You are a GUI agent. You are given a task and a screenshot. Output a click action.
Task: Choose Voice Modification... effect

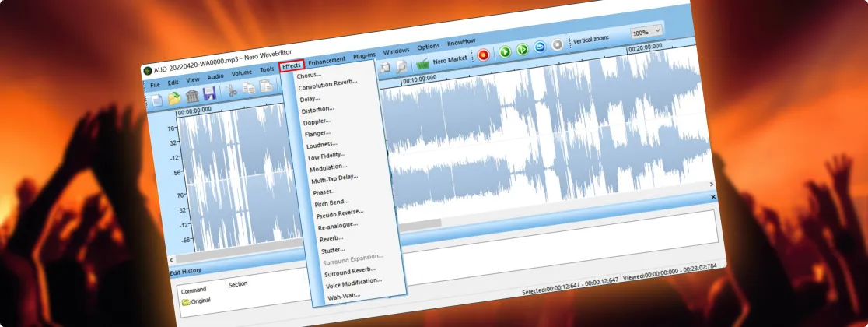[355, 283]
